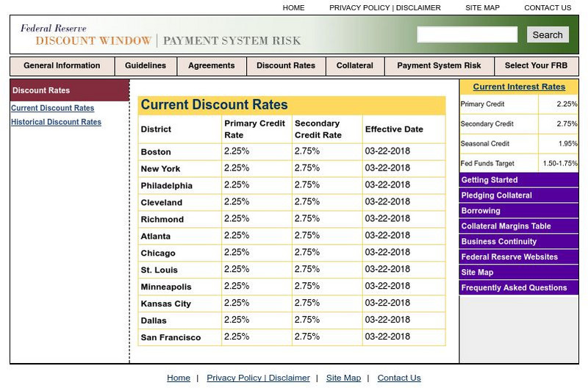Screen dimensions: 588x388
Task: Click the Primary Credit Rate column header
Action: pyautogui.click(x=257, y=129)
